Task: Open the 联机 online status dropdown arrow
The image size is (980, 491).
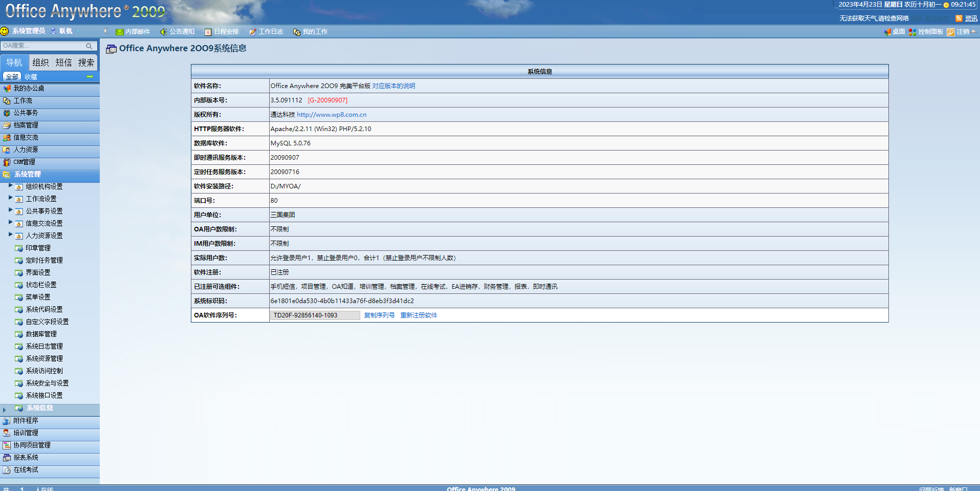Action: coord(78,31)
